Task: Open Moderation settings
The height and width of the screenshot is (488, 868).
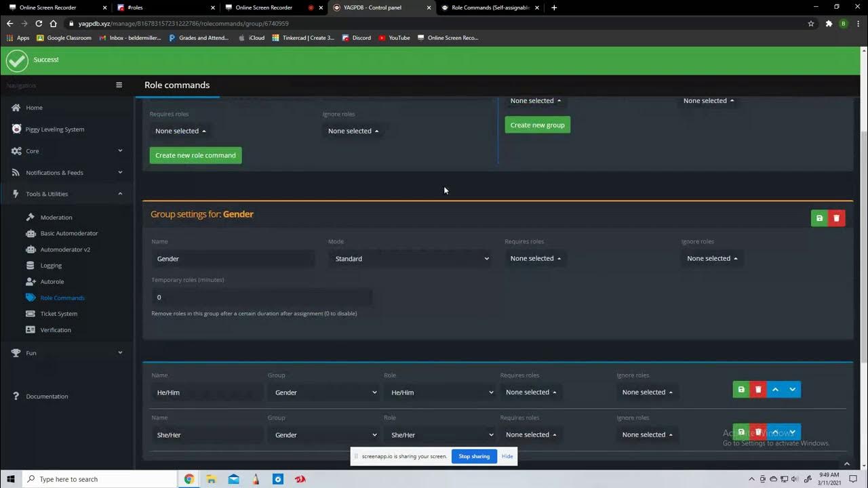Action: pyautogui.click(x=56, y=218)
